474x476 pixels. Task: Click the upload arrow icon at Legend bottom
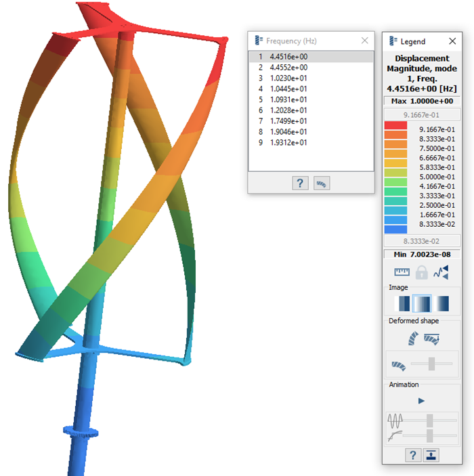coord(431,455)
